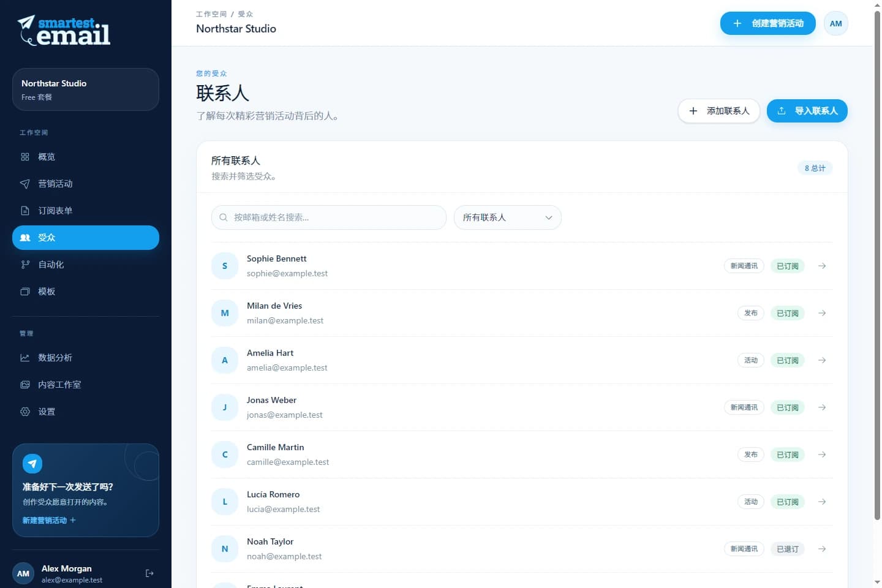Open Lucía Romero via arrow icon
The width and height of the screenshot is (882, 588).
coord(822,502)
